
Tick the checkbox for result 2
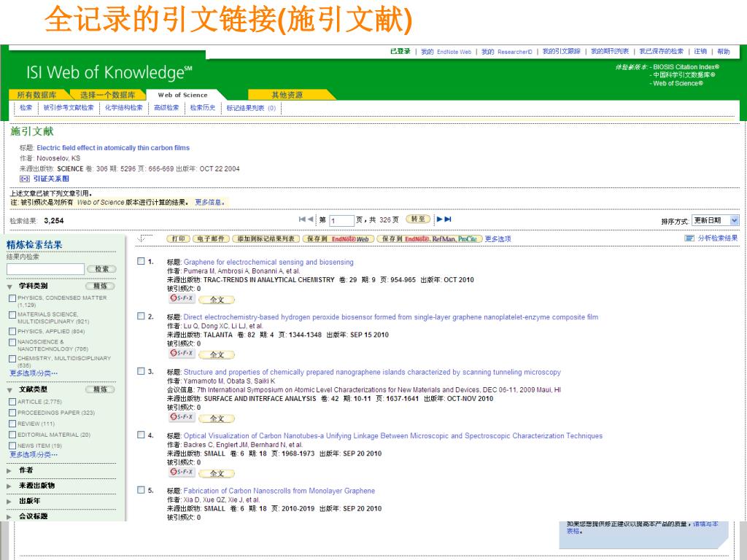click(141, 316)
